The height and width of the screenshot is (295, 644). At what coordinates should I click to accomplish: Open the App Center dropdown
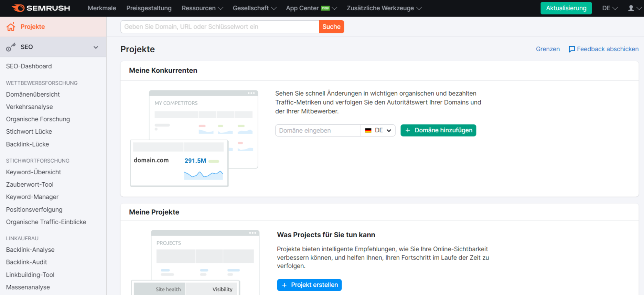click(x=311, y=8)
